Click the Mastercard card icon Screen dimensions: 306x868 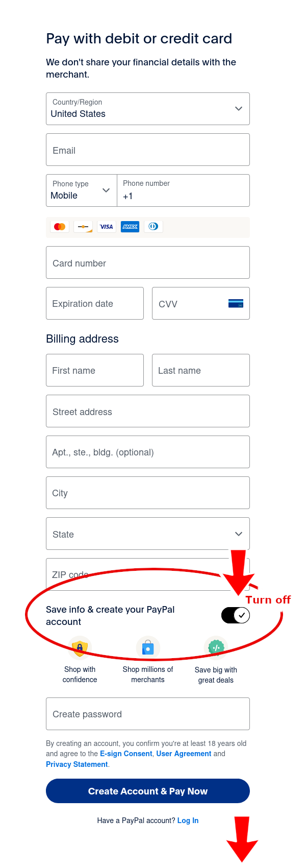click(x=60, y=227)
